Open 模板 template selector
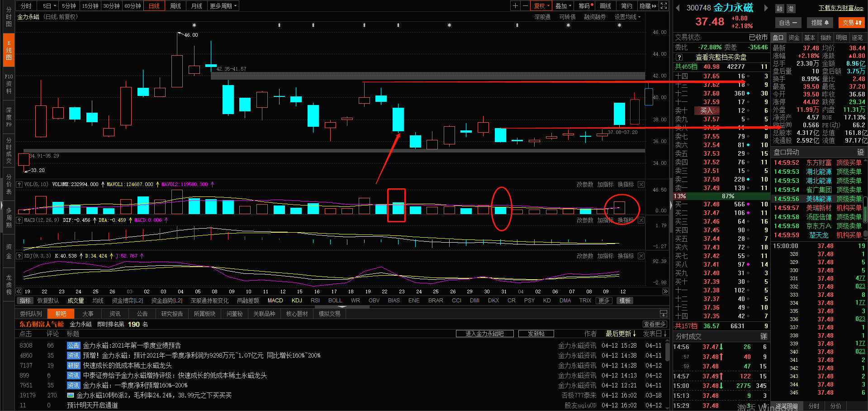This screenshot has width=868, height=411. coord(625,301)
